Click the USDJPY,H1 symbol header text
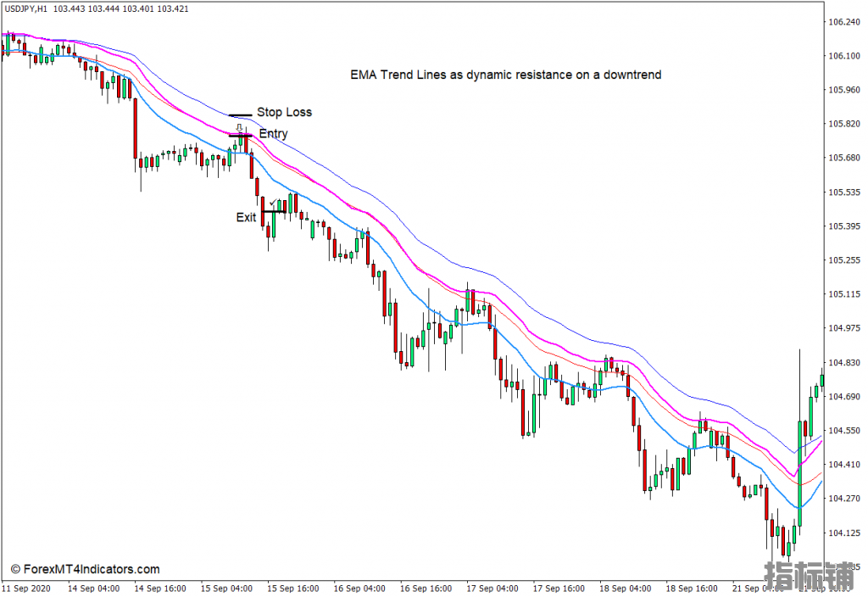The width and height of the screenshot is (868, 597). 26,8
